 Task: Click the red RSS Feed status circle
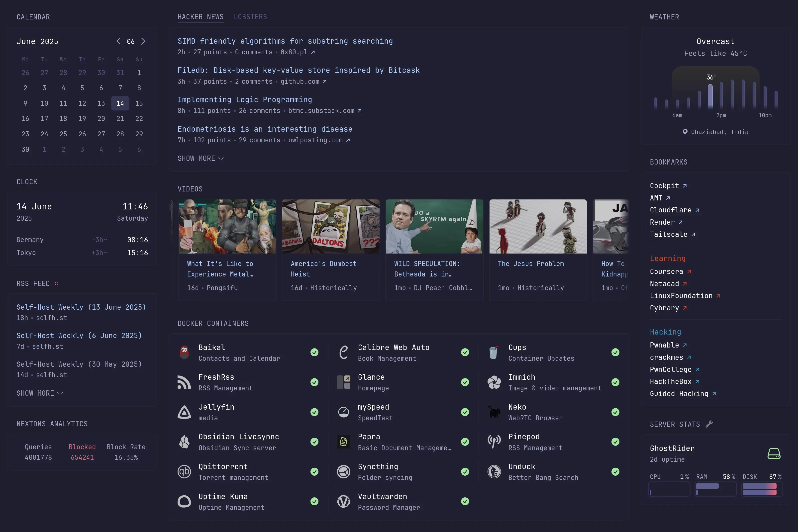pyautogui.click(x=57, y=283)
